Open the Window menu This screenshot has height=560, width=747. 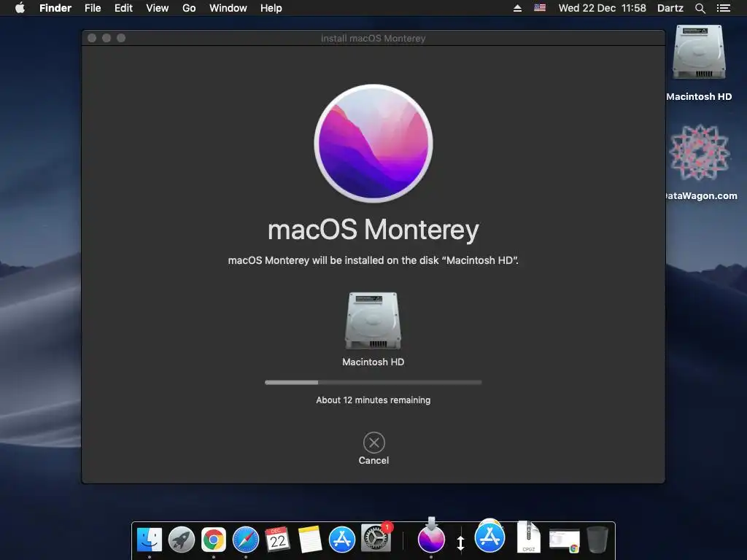click(x=228, y=8)
